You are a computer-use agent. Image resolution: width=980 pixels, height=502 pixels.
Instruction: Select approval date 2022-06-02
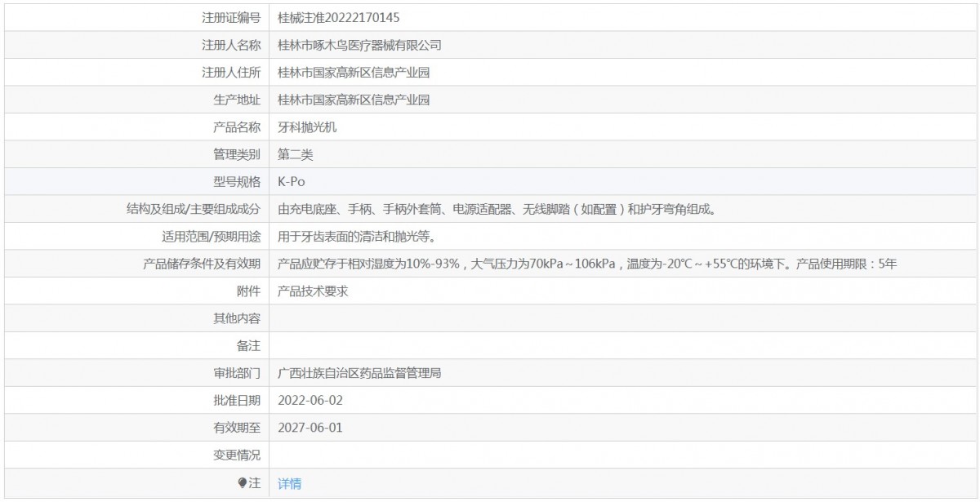[x=310, y=401]
